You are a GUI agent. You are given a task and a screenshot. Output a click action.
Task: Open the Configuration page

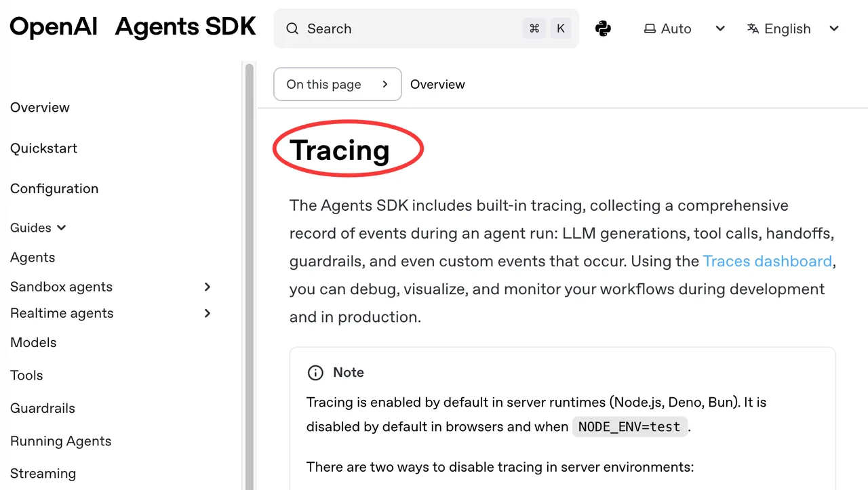point(54,188)
